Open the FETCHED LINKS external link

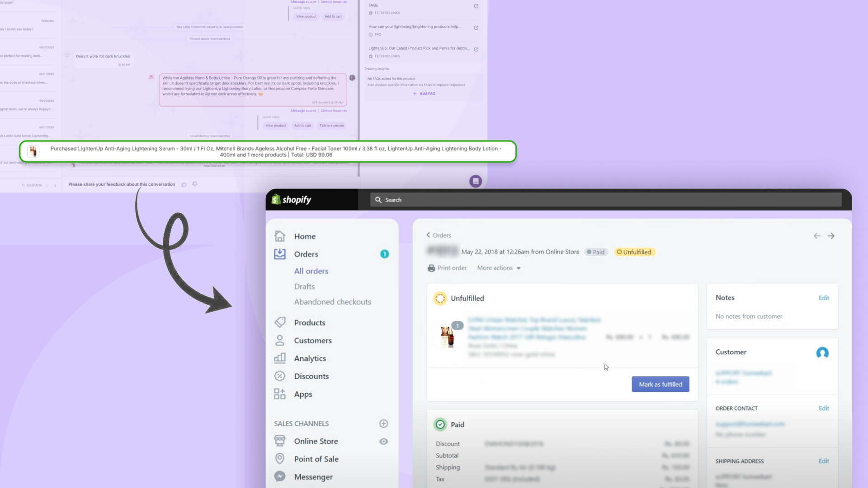(476, 6)
